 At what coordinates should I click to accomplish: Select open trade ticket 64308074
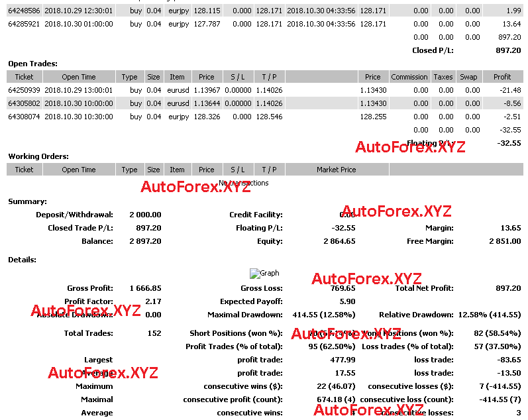tap(24, 117)
